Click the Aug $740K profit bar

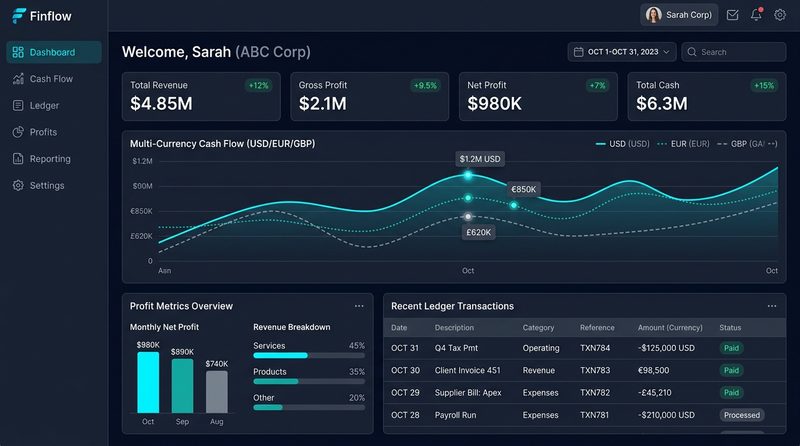point(217,392)
